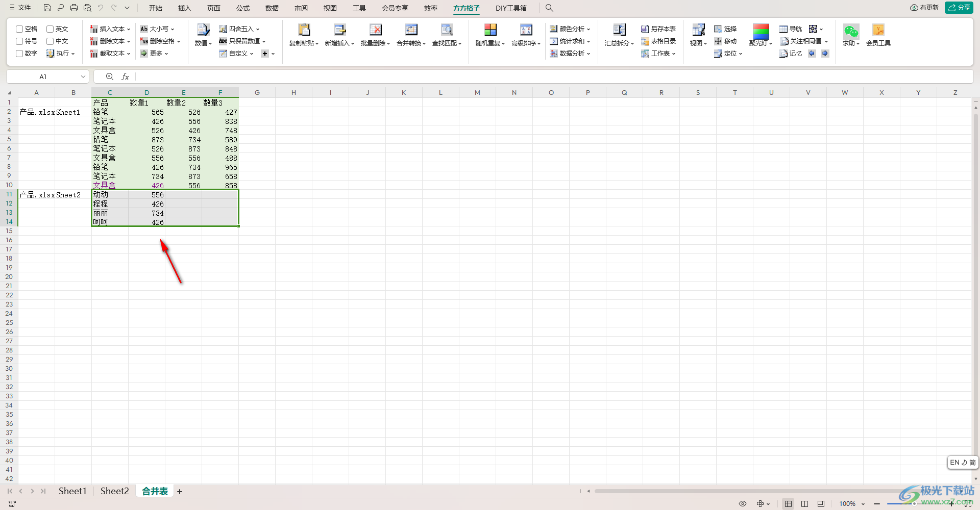Click the 会员工具 icon
This screenshot has width=980, height=510.
click(878, 30)
